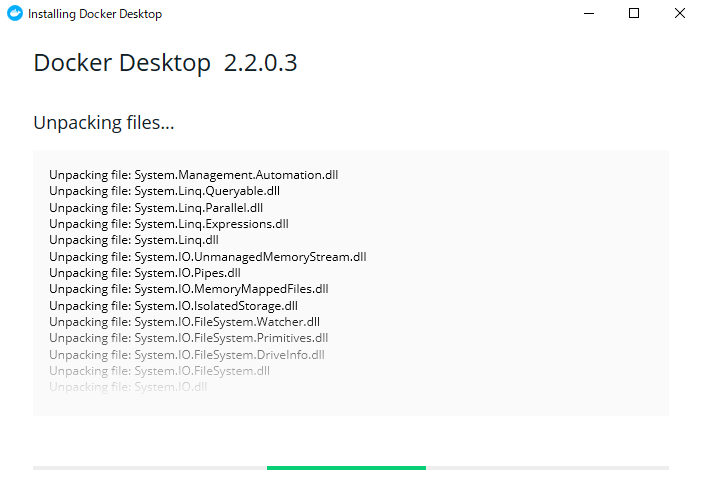Maximize the installer window
This screenshot has width=702, height=484.
(x=634, y=13)
